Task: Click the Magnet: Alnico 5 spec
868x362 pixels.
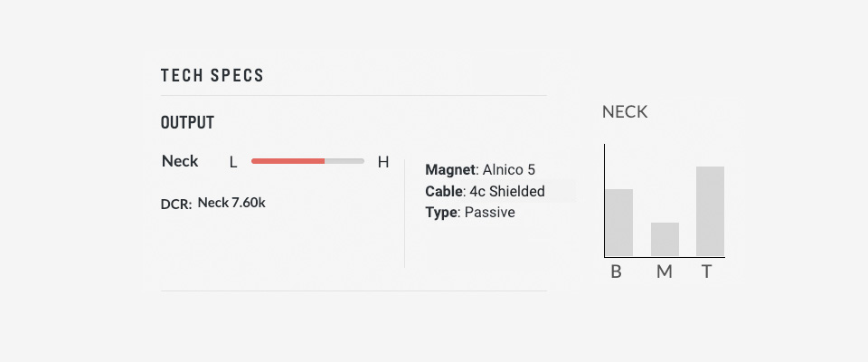Action: pos(480,169)
